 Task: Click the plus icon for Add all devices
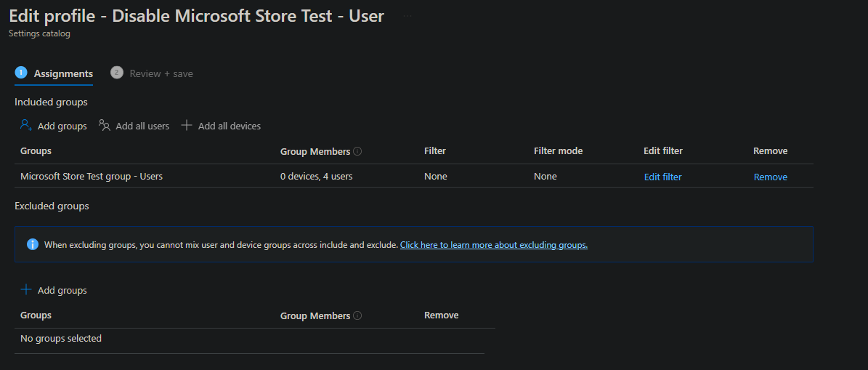coord(187,125)
